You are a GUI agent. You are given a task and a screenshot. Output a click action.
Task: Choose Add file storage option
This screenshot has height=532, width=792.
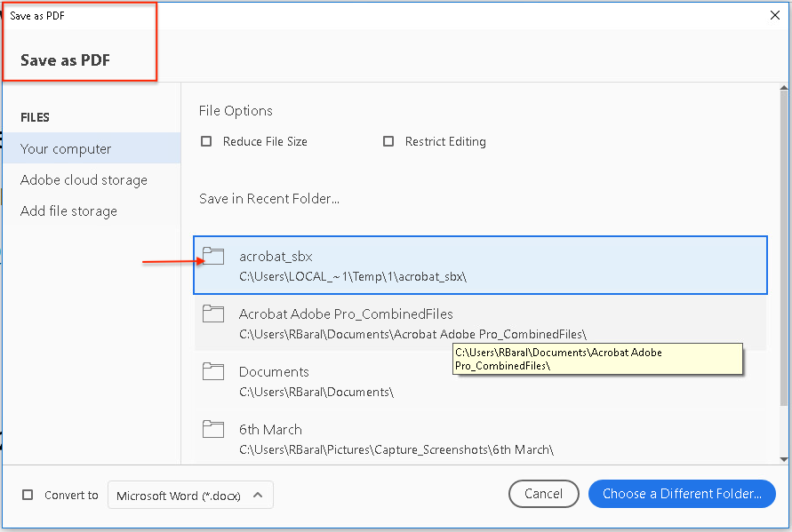[x=68, y=211]
